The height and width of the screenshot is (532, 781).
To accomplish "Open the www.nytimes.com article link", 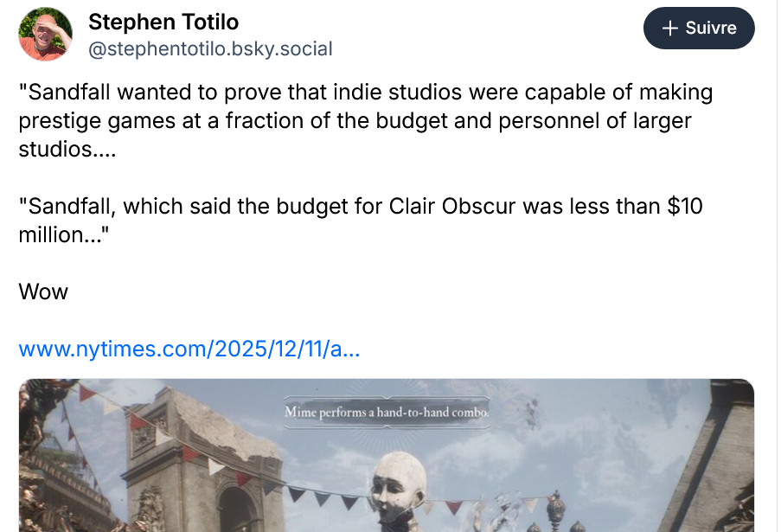I will 189,349.
